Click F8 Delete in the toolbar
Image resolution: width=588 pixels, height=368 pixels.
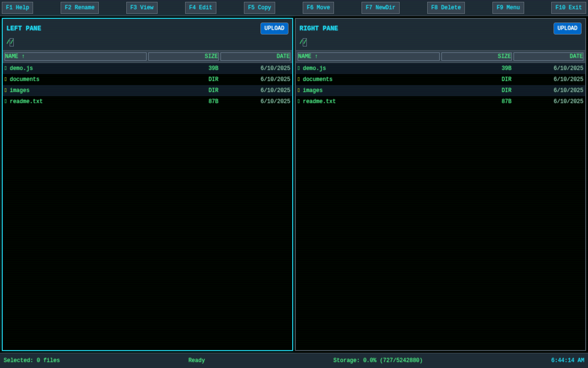tap(446, 7)
